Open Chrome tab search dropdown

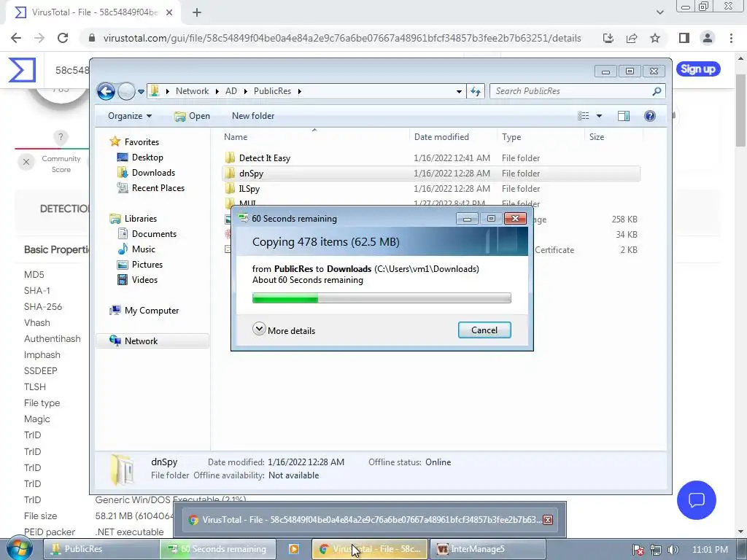point(659,13)
